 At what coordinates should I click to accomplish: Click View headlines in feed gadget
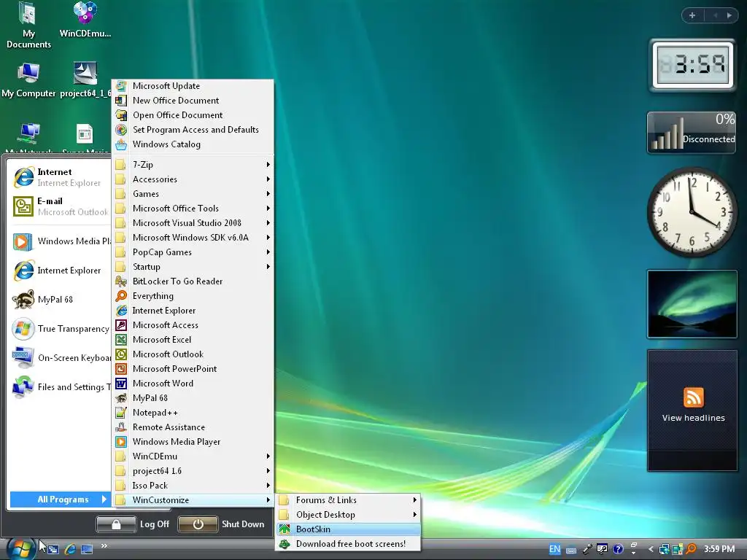coord(693,418)
